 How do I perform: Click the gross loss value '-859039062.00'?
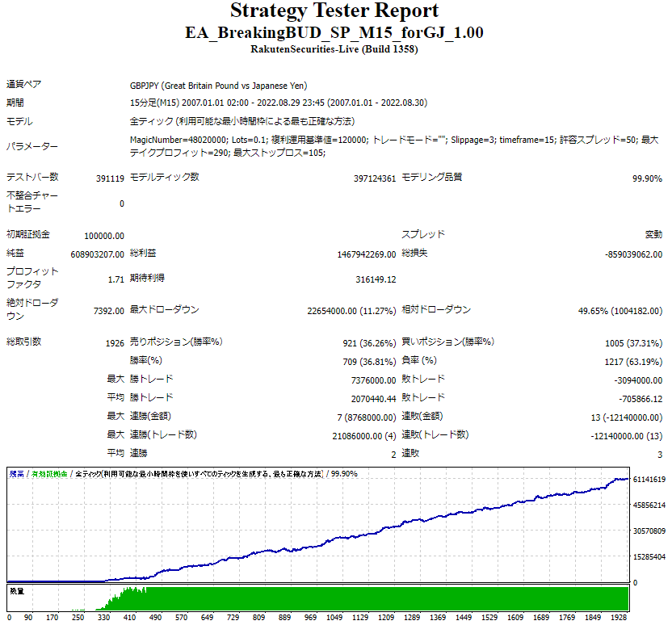(x=633, y=254)
